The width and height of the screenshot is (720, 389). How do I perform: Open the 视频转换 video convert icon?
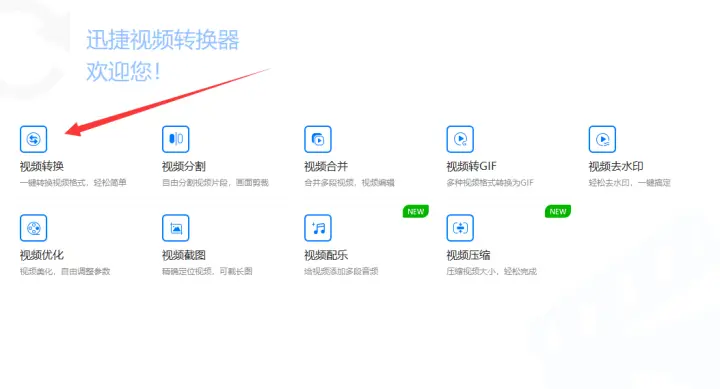coord(34,139)
